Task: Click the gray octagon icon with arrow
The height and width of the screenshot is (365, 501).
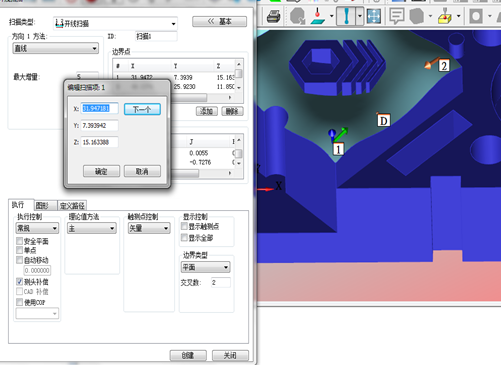Action: (x=297, y=16)
